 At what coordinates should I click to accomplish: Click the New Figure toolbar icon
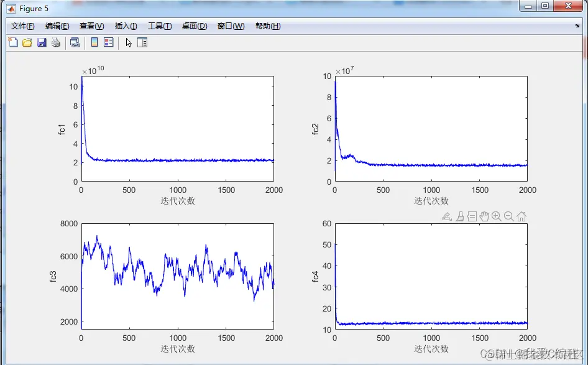tap(13, 42)
